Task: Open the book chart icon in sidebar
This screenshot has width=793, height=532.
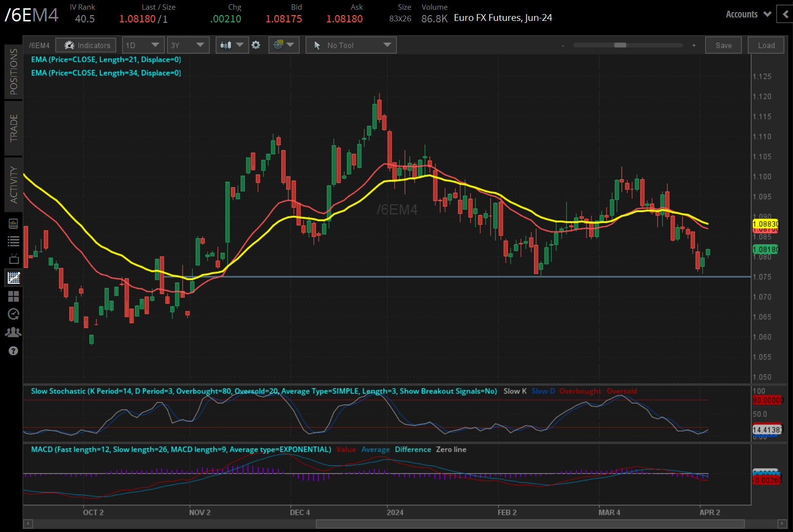Action: click(14, 223)
